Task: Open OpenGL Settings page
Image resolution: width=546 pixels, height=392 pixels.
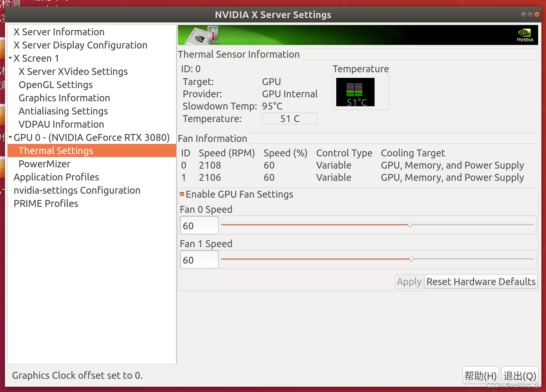Action: (x=56, y=85)
